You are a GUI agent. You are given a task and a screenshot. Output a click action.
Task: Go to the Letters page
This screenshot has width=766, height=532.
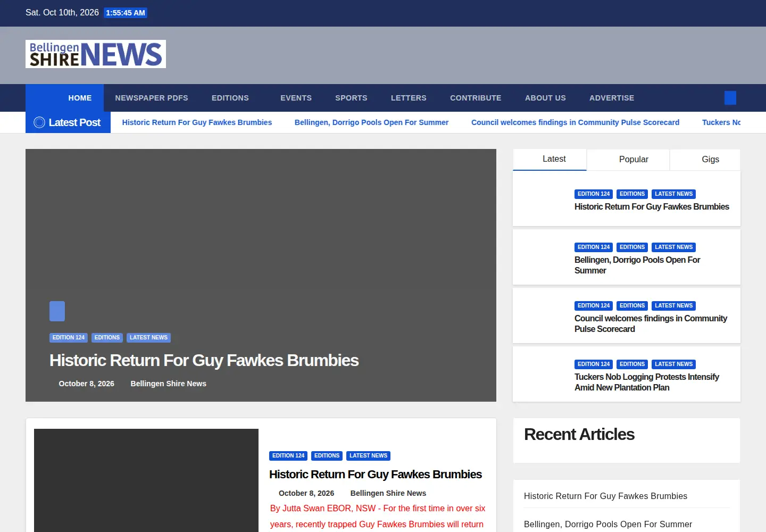pos(409,98)
